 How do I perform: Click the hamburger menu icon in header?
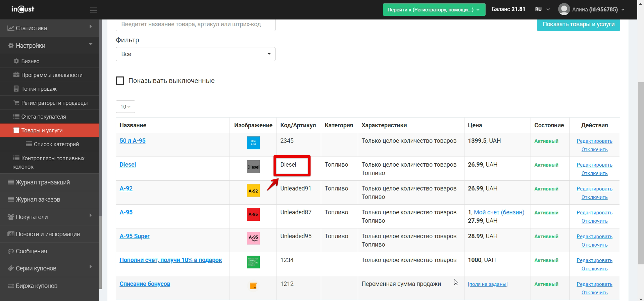click(x=94, y=10)
